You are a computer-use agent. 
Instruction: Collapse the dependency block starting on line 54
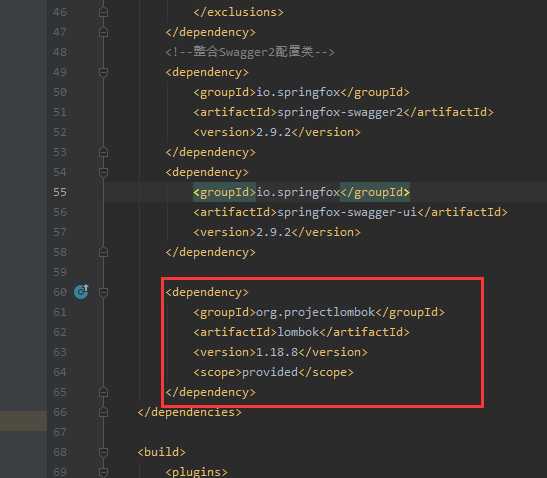point(103,172)
